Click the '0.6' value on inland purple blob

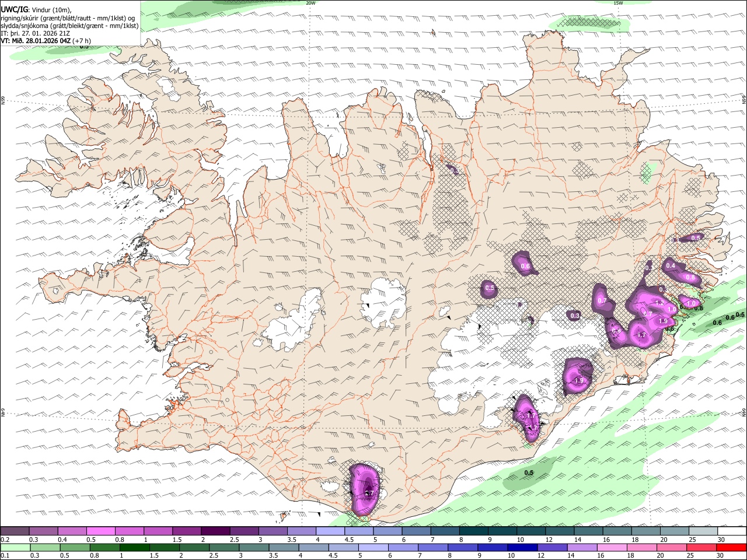pyautogui.click(x=525, y=267)
